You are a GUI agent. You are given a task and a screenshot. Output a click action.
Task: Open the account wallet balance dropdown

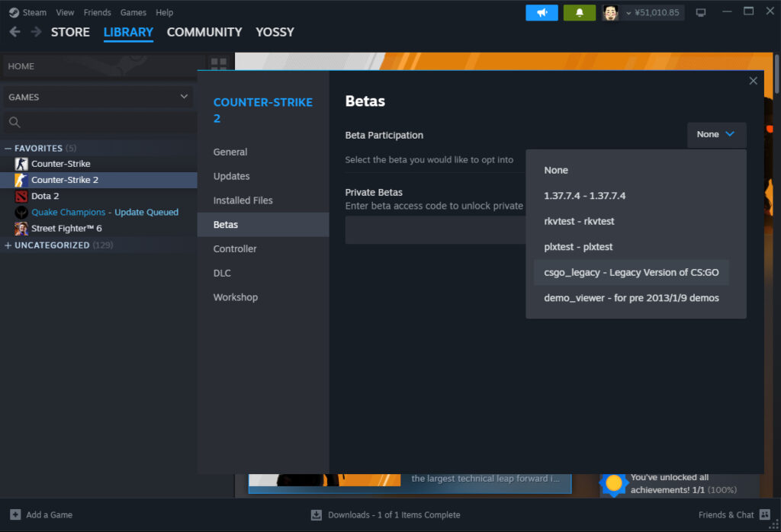click(x=653, y=12)
